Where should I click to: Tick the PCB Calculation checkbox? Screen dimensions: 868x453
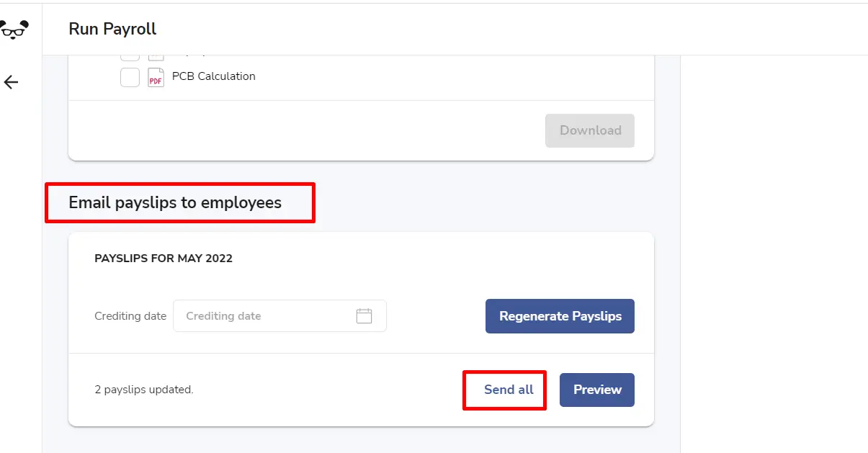[x=130, y=77]
